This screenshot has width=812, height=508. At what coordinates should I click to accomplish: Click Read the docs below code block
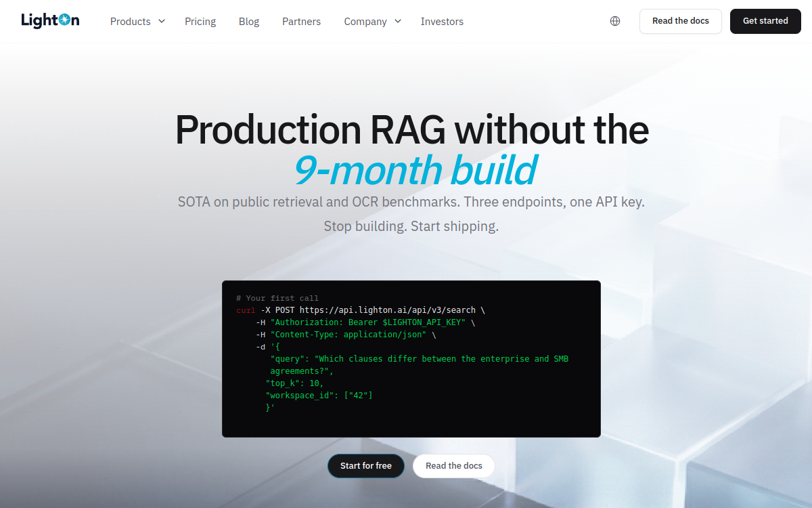[454, 466]
